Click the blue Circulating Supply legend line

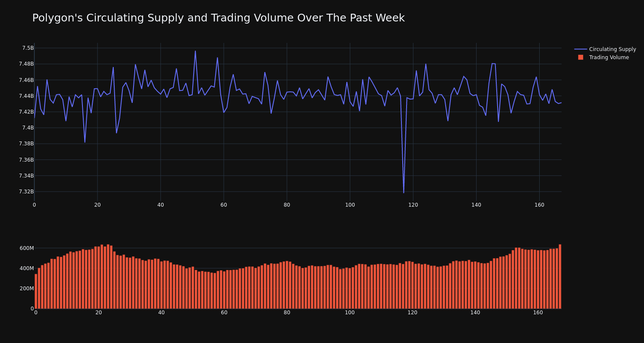point(580,49)
